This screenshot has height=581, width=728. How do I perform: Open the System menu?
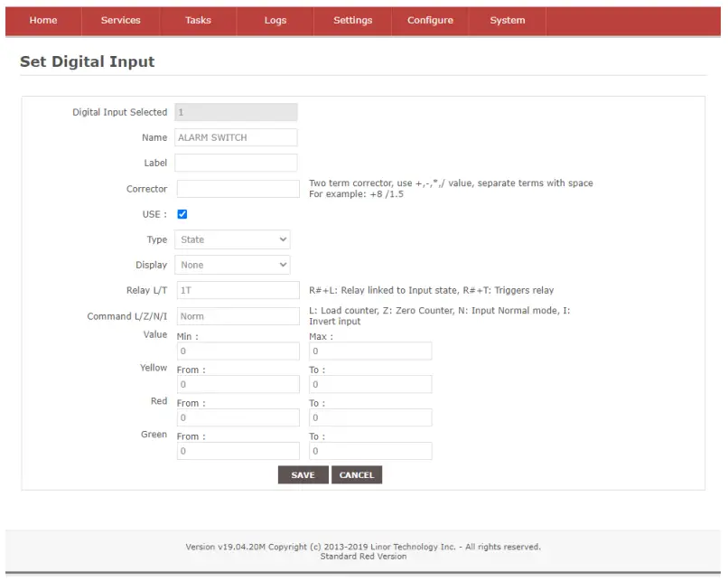click(508, 21)
